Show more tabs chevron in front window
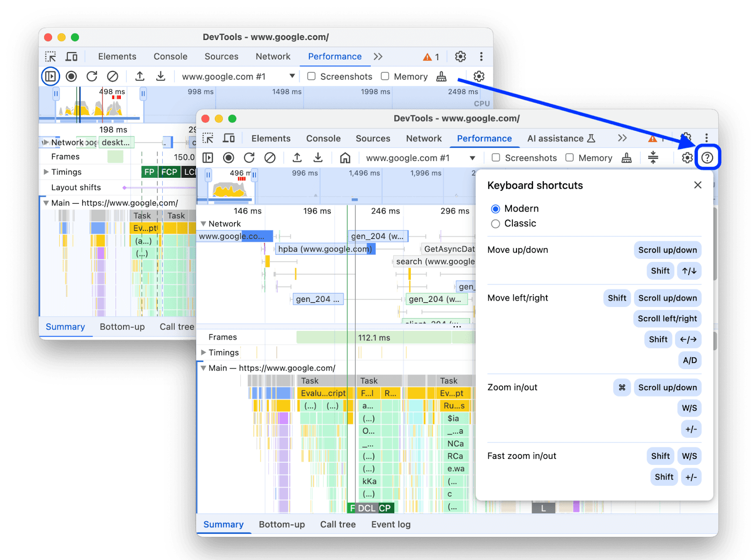 coord(622,138)
